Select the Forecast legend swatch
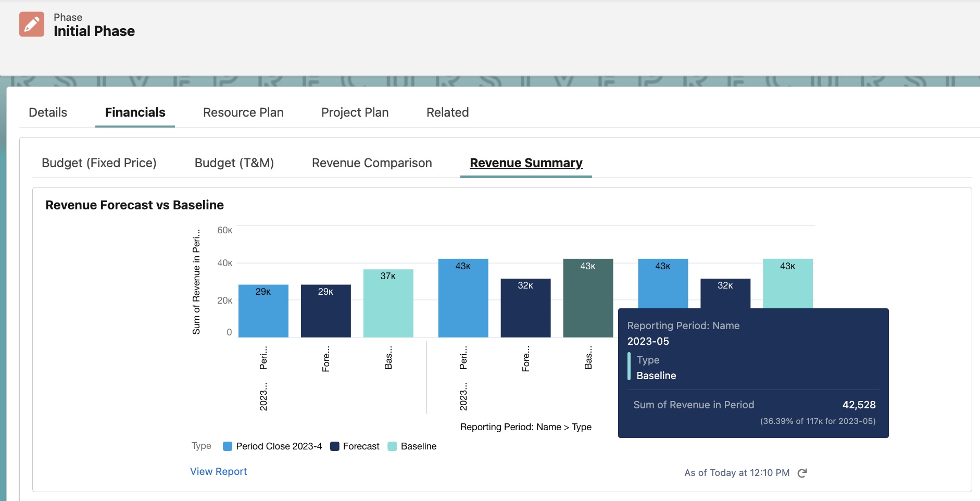 point(334,446)
